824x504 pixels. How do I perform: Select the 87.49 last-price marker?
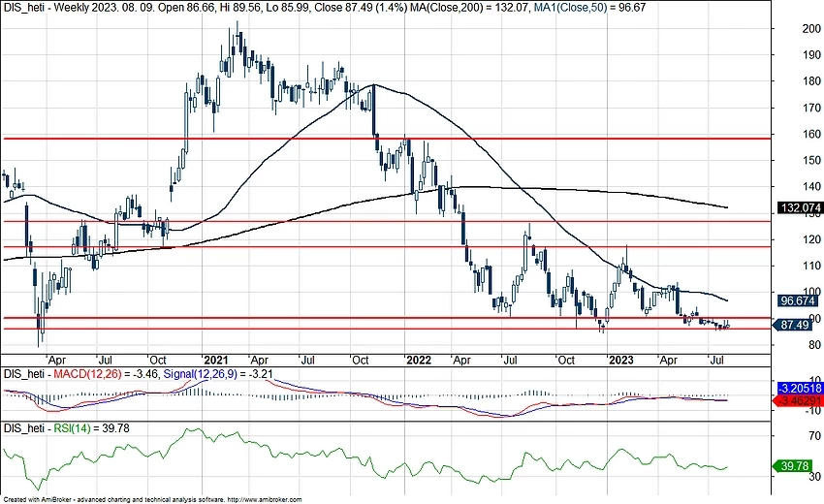click(x=794, y=325)
